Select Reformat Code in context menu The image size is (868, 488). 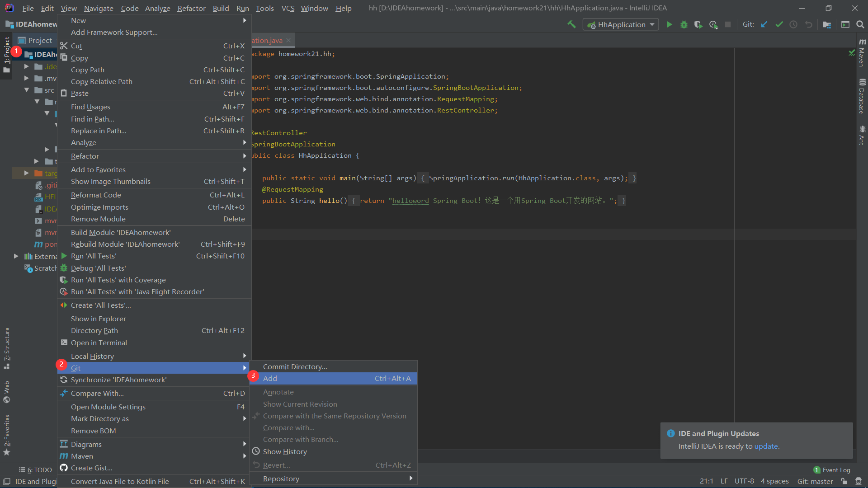(x=154, y=195)
